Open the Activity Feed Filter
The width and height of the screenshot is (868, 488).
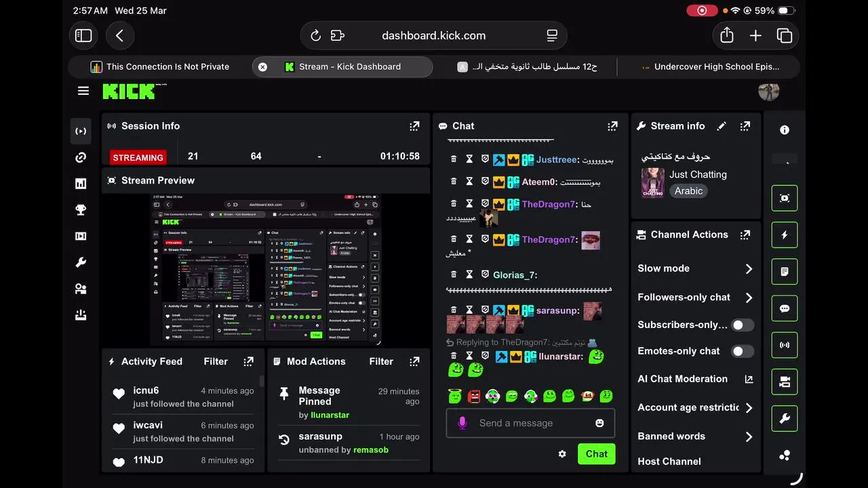(216, 361)
